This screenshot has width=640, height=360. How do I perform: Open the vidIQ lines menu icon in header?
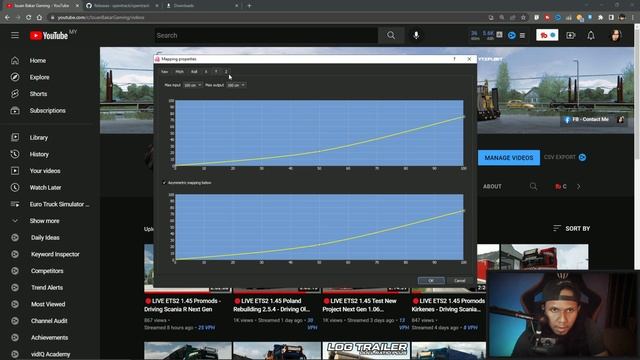(x=522, y=36)
